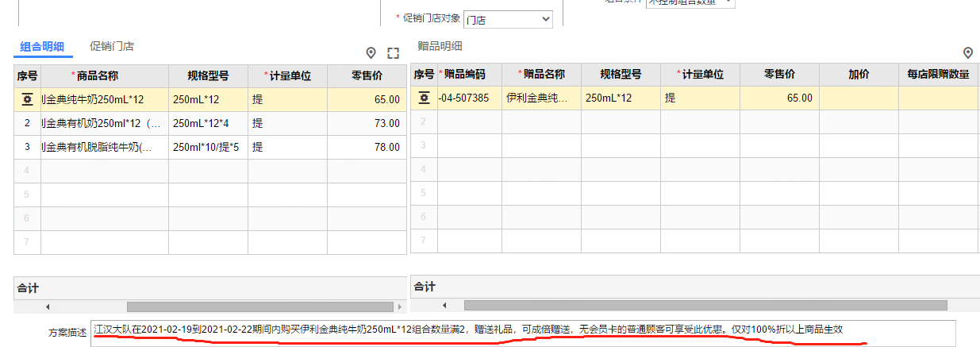980x347 pixels.
Task: Click the 每店限赠数量 cell in gift row 1
Action: coord(938,98)
